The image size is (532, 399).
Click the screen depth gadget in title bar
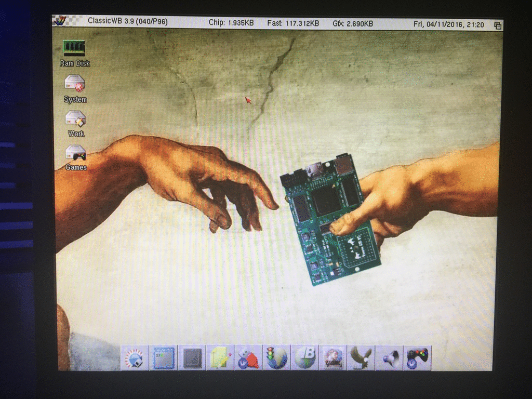coord(498,25)
